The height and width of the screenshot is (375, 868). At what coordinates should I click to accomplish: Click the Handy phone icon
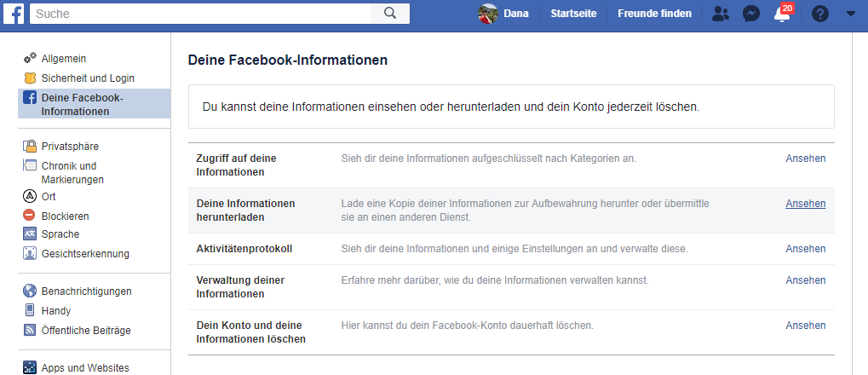(30, 310)
